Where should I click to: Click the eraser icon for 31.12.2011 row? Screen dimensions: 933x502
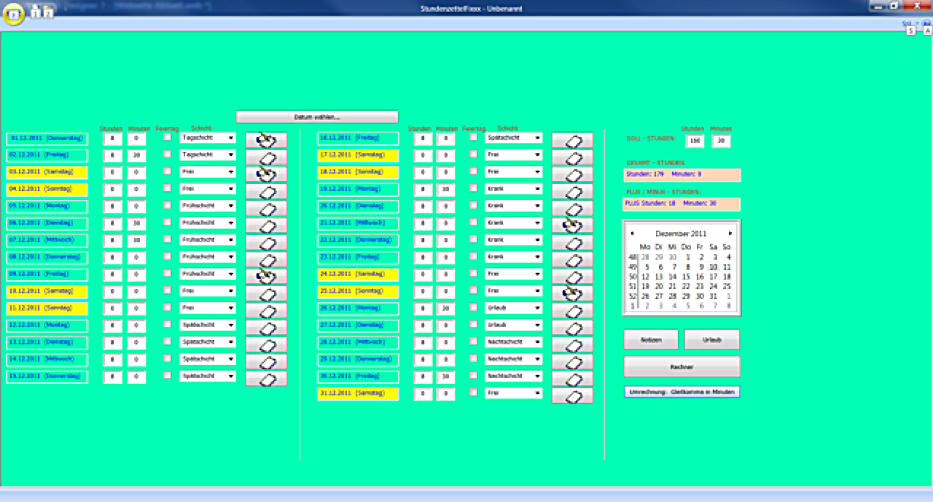[573, 395]
